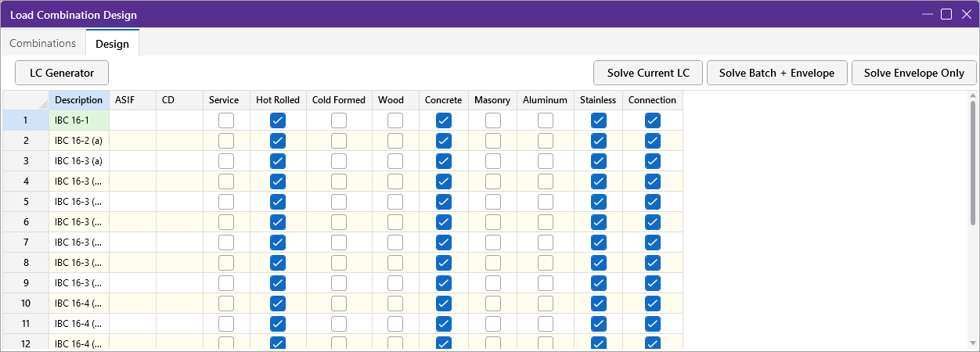Viewport: 980px width, 352px height.
Task: Click the vertical scrollbar of the grid
Action: pyautogui.click(x=973, y=164)
